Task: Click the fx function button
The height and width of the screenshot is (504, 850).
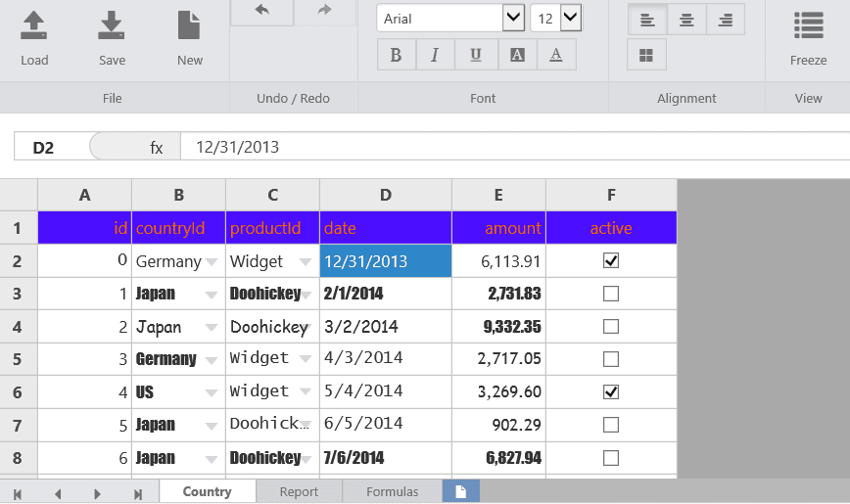Action: [156, 148]
